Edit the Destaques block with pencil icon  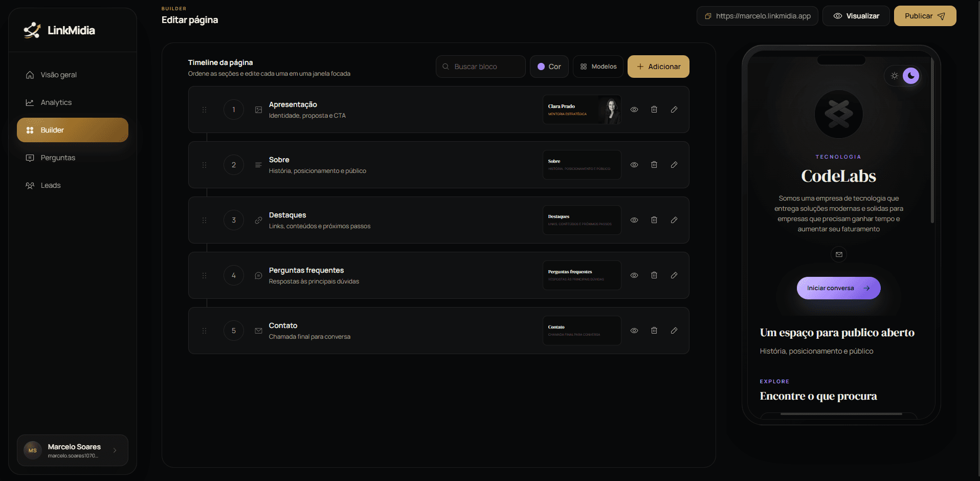pos(674,220)
